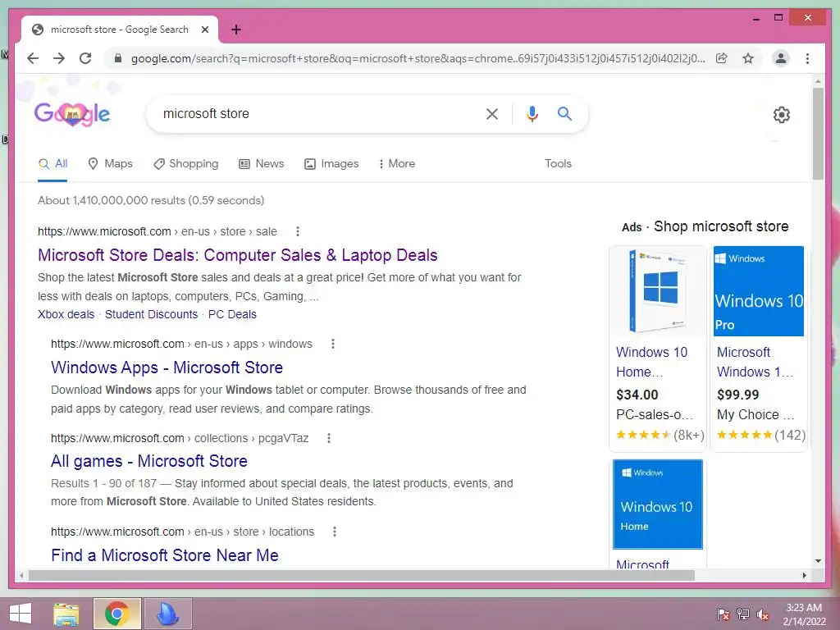Open the Tools search options
Image resolution: width=840 pixels, height=630 pixels.
pyautogui.click(x=558, y=164)
